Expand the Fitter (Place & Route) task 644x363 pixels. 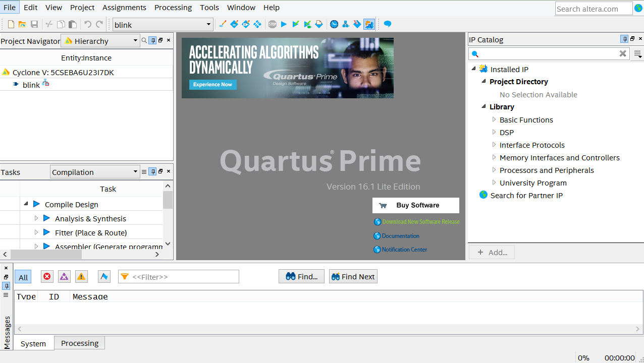click(36, 232)
